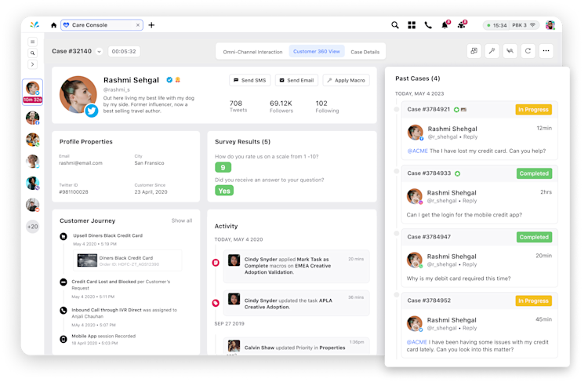Open the phone dialer icon
This screenshot has width=588, height=386.
428,25
